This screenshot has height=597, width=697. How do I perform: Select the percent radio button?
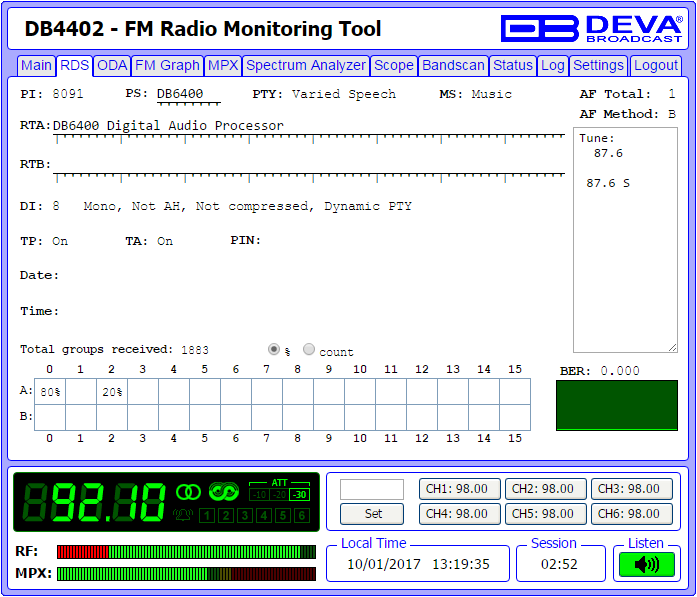click(274, 349)
